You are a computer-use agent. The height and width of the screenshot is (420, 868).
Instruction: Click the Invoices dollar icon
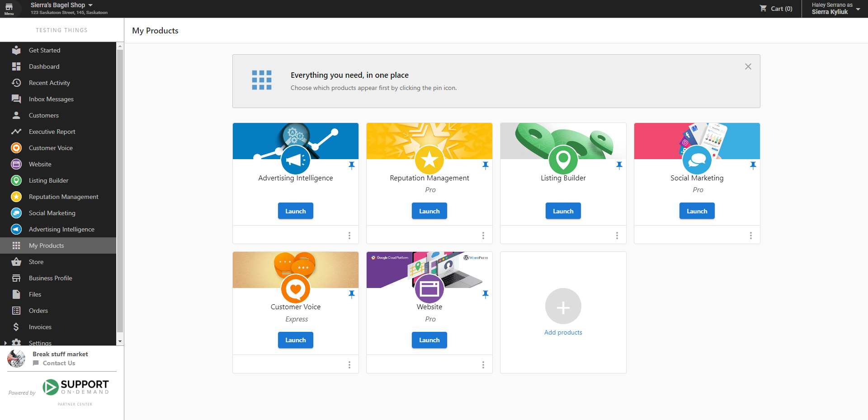[x=16, y=327]
